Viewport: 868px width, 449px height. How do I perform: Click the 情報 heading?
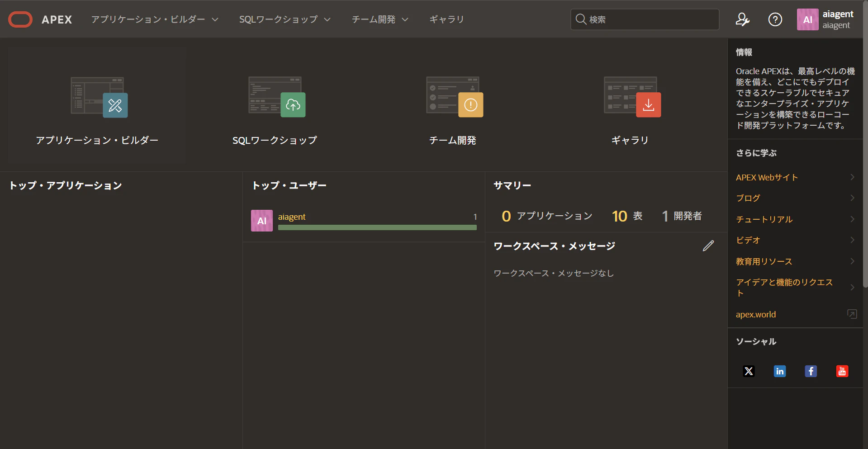(x=744, y=52)
